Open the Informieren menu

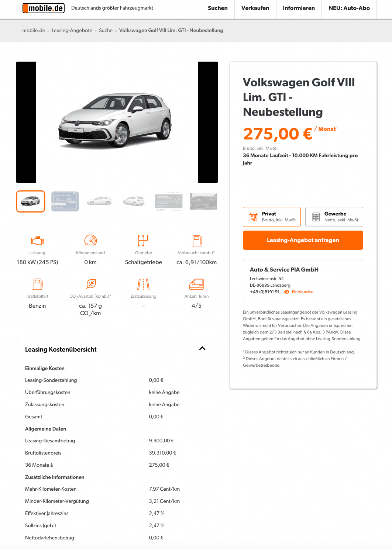(299, 8)
